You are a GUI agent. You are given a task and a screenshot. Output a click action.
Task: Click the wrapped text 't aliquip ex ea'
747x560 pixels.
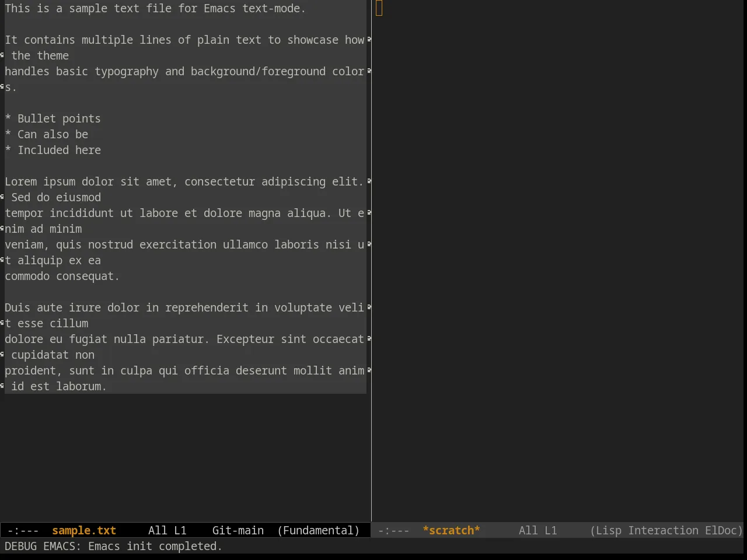(53, 260)
